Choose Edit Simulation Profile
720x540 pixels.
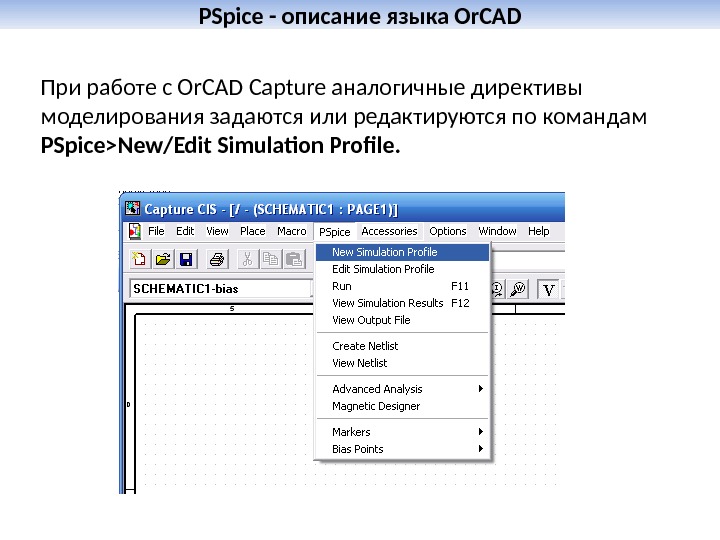(x=402, y=269)
